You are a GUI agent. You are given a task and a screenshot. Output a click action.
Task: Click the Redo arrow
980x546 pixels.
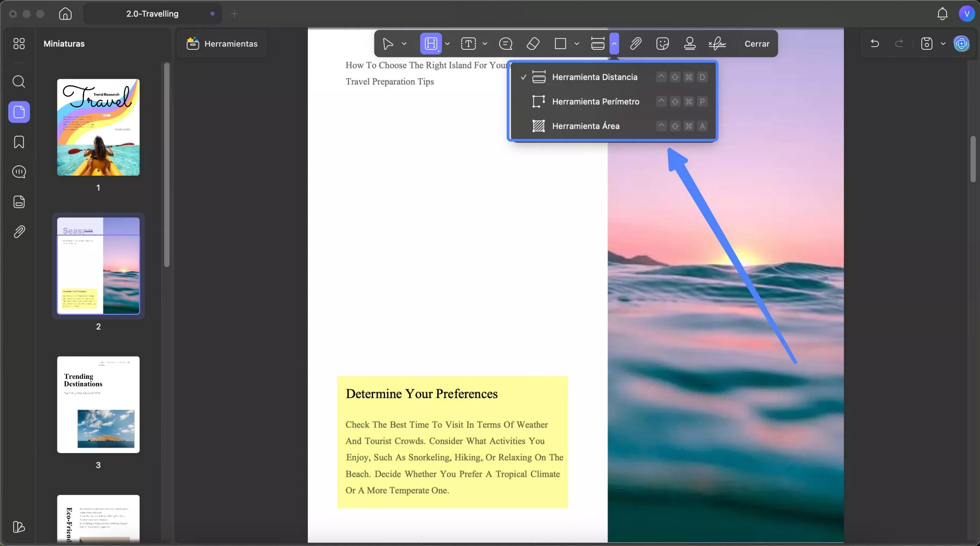point(899,44)
